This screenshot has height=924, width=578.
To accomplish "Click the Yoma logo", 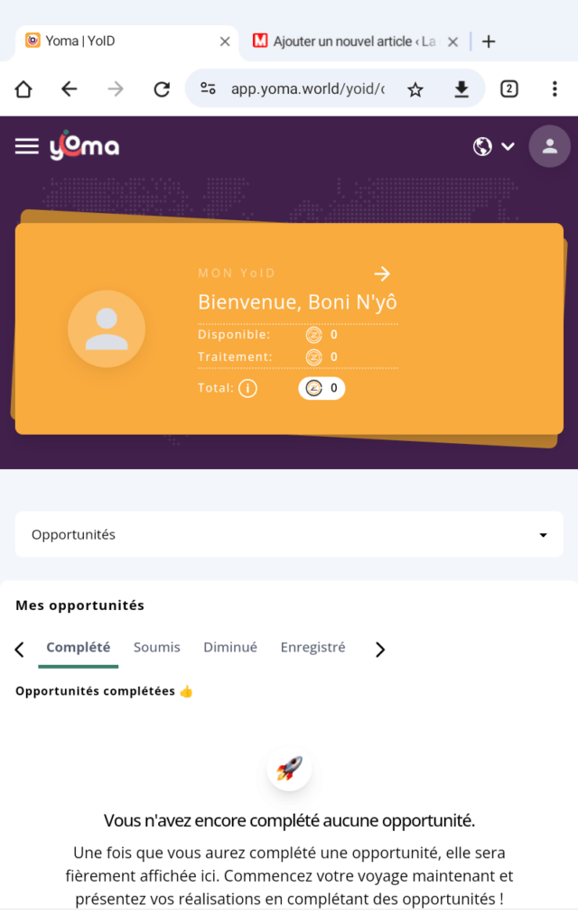I will click(x=84, y=146).
